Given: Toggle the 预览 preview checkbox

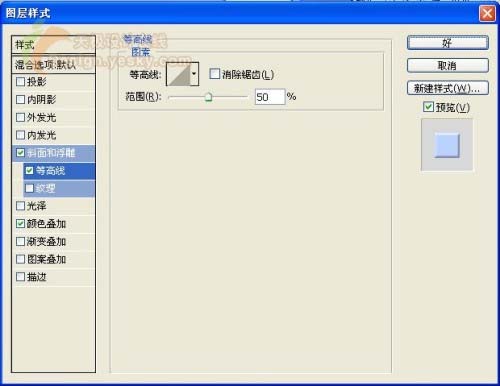Looking at the screenshot, I should 428,107.
